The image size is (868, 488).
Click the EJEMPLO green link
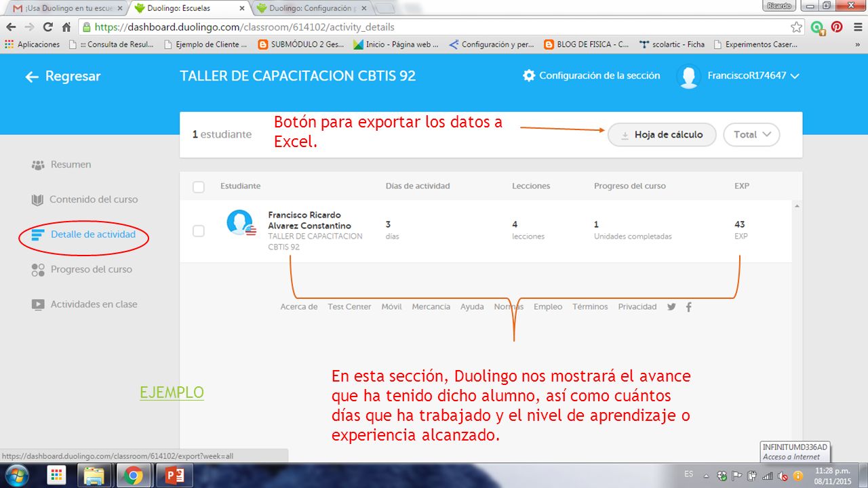(x=172, y=393)
